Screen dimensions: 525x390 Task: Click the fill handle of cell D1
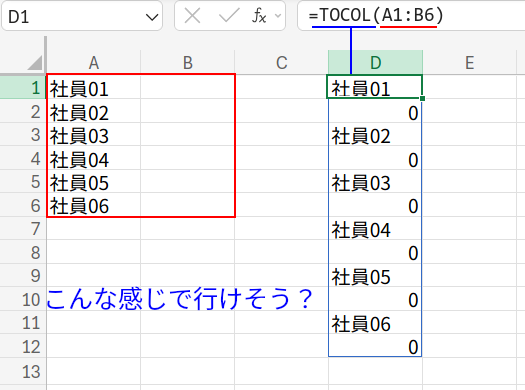point(422,98)
